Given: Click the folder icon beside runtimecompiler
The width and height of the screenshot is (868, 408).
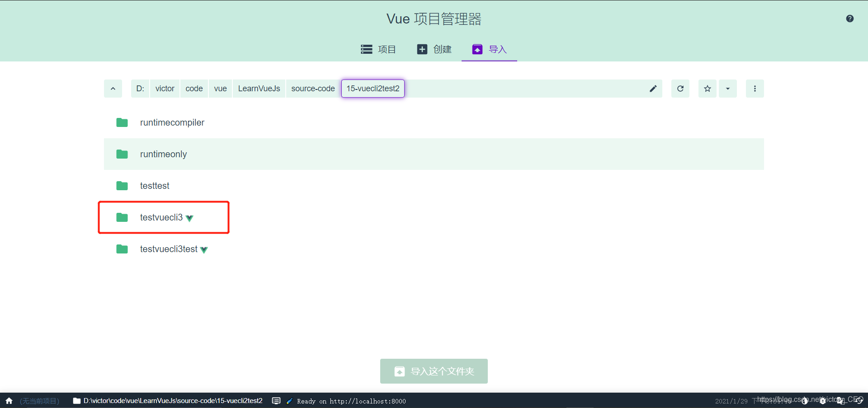Looking at the screenshot, I should (x=122, y=122).
